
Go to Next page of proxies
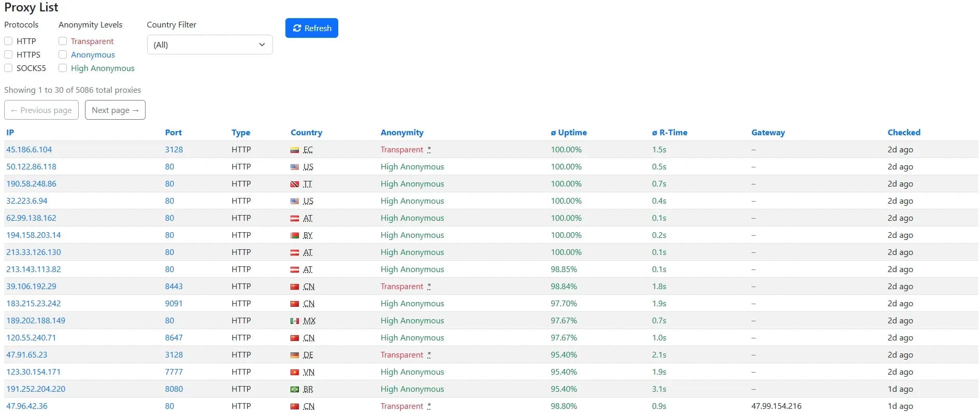point(115,110)
